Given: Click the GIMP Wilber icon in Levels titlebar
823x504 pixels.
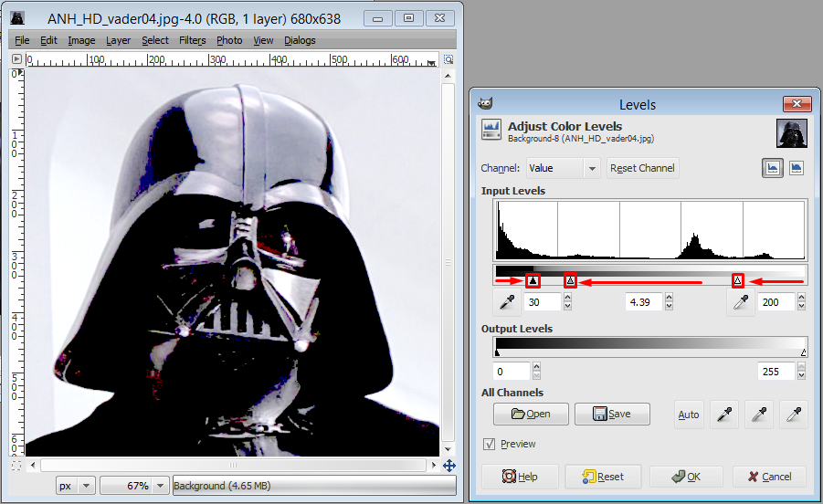Looking at the screenshot, I should tap(485, 103).
